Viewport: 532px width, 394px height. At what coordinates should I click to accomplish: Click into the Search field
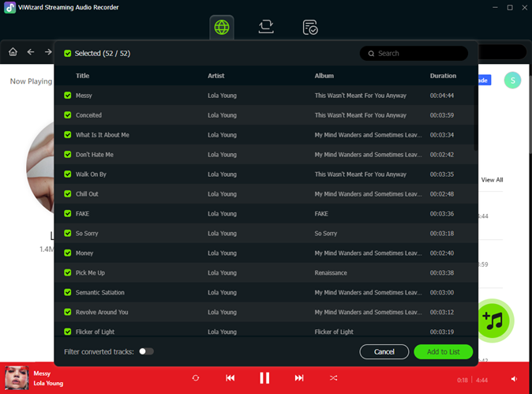coord(414,54)
